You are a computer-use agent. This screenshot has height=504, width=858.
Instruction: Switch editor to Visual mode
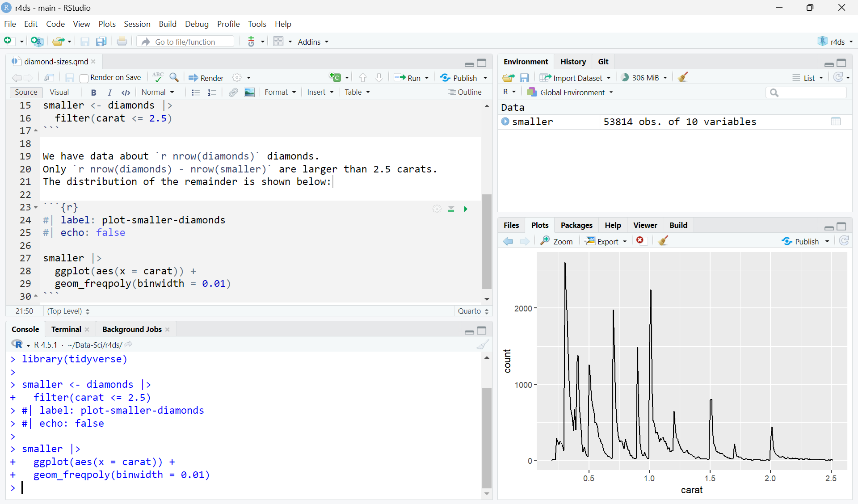tap(59, 92)
